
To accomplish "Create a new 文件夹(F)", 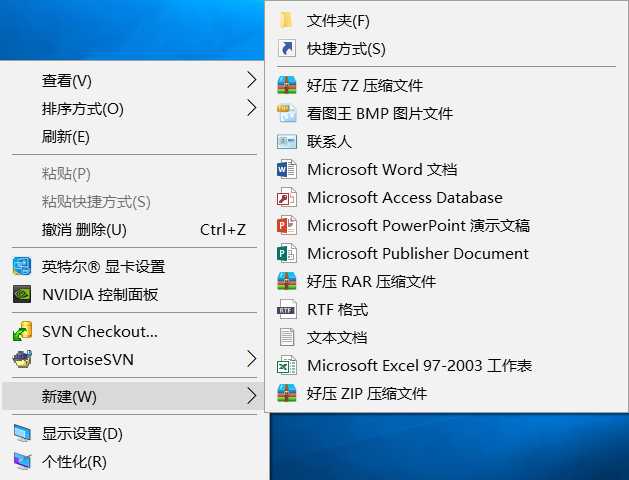I will coord(446,20).
